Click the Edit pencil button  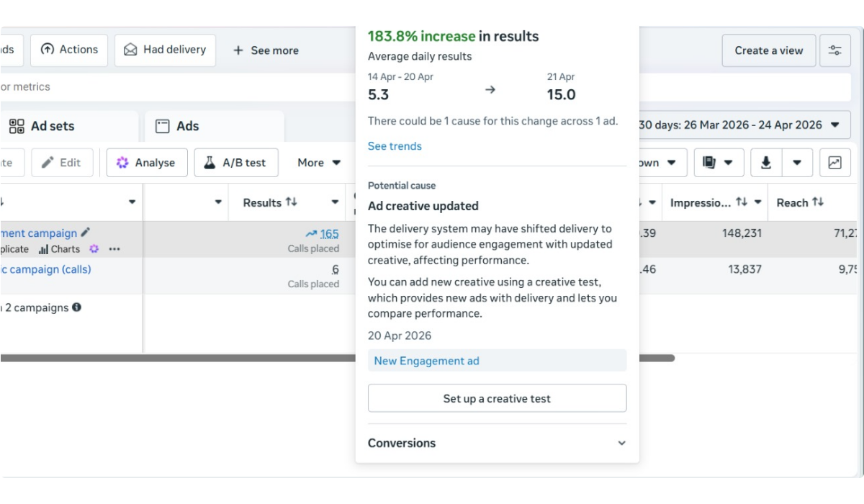pyautogui.click(x=62, y=163)
